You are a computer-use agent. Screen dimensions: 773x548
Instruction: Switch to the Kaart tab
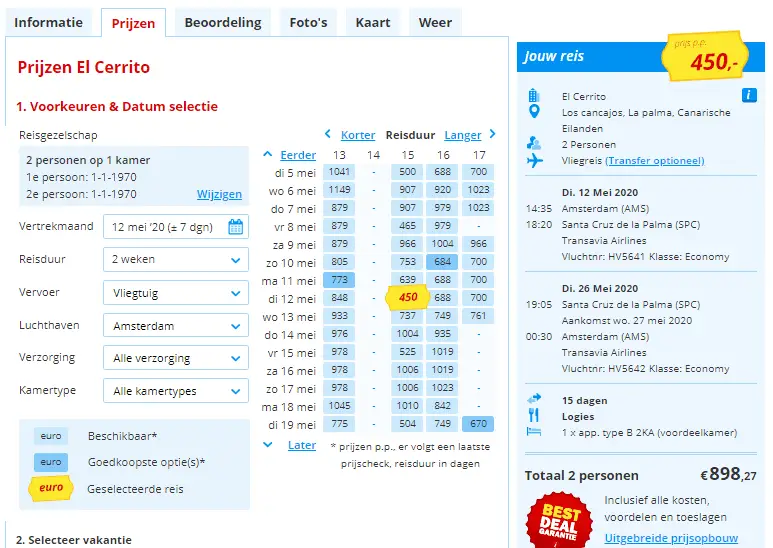click(x=373, y=23)
